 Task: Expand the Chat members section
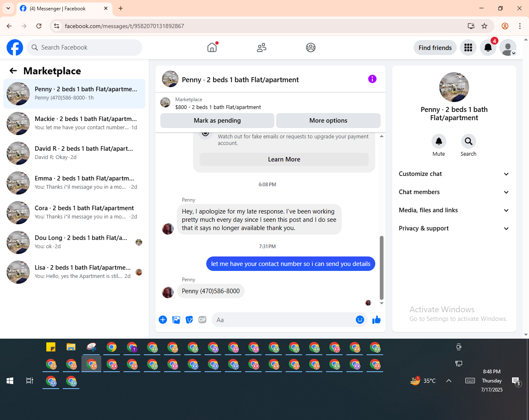coord(454,192)
